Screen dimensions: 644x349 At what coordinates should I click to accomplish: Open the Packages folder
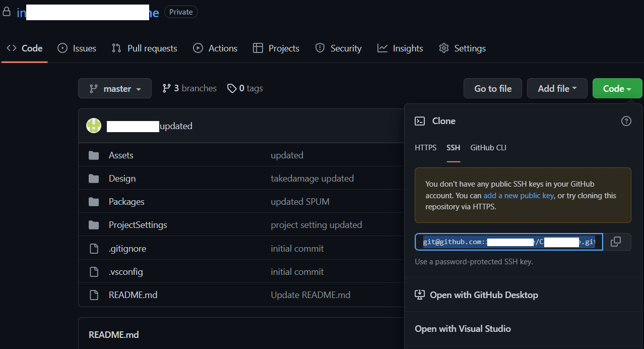[126, 202]
